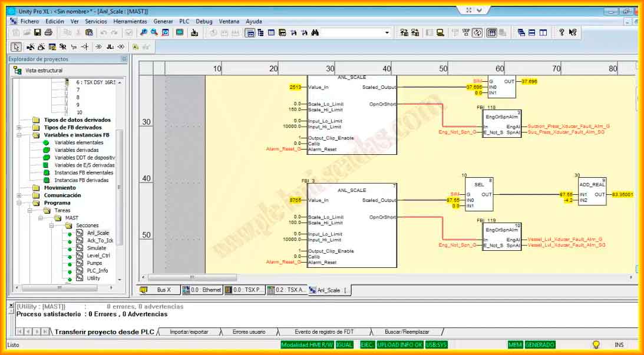Toggle the selection mode pointer tool
This screenshot has width=644, height=355.
tap(16, 47)
